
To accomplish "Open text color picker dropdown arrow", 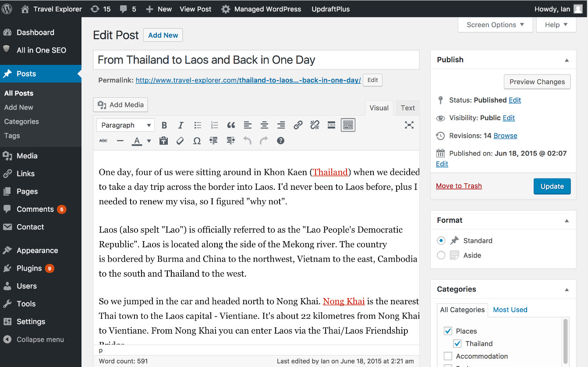I will pos(149,141).
